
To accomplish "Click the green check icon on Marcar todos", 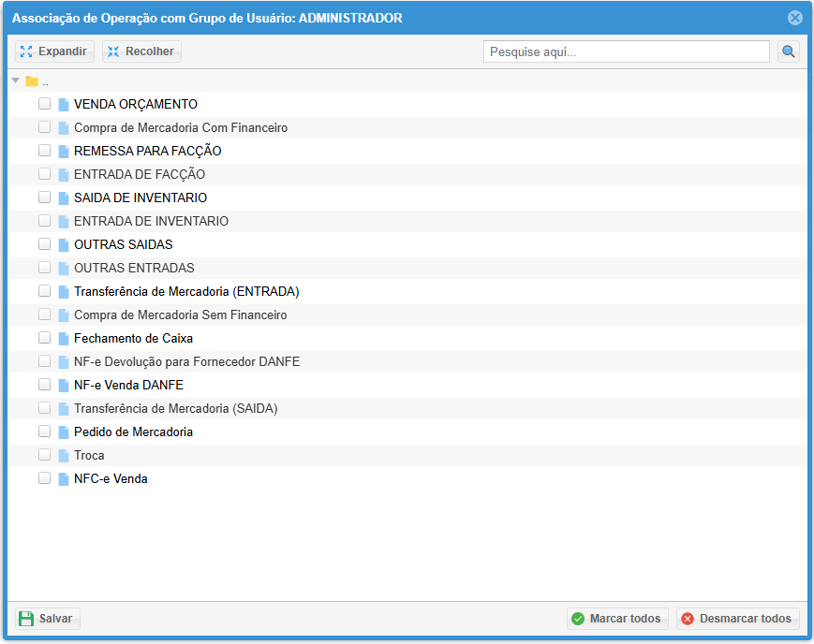I will (x=580, y=619).
